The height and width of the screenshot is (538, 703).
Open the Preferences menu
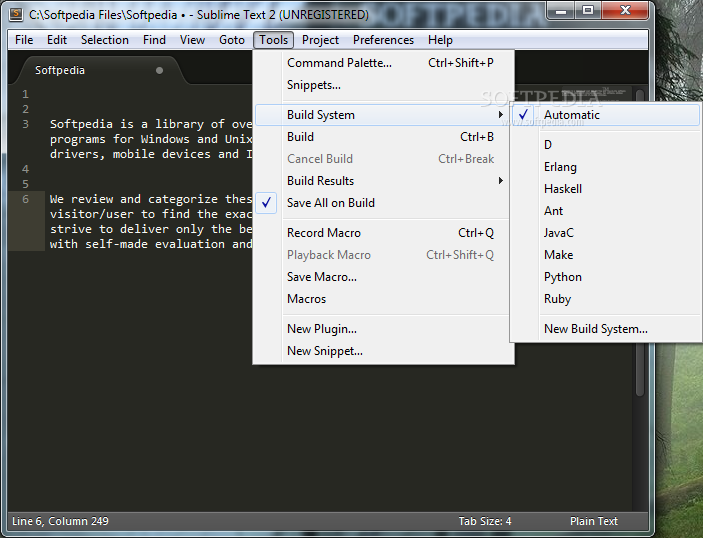click(383, 40)
